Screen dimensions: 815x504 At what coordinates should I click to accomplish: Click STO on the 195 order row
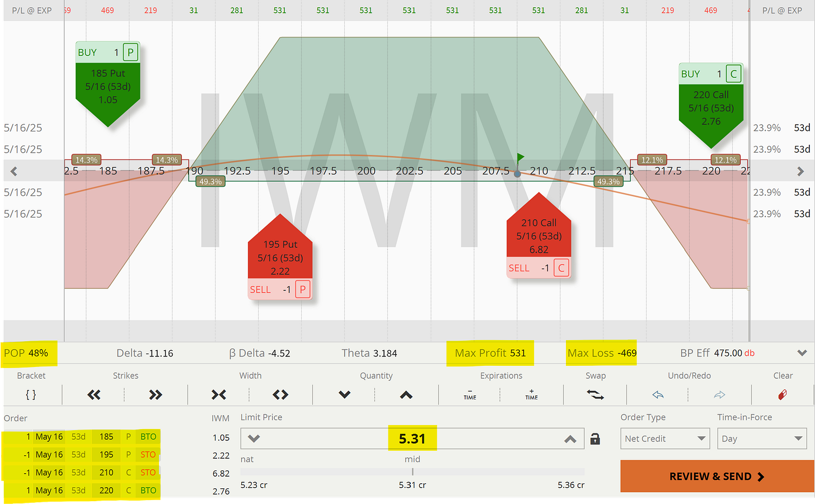point(148,455)
